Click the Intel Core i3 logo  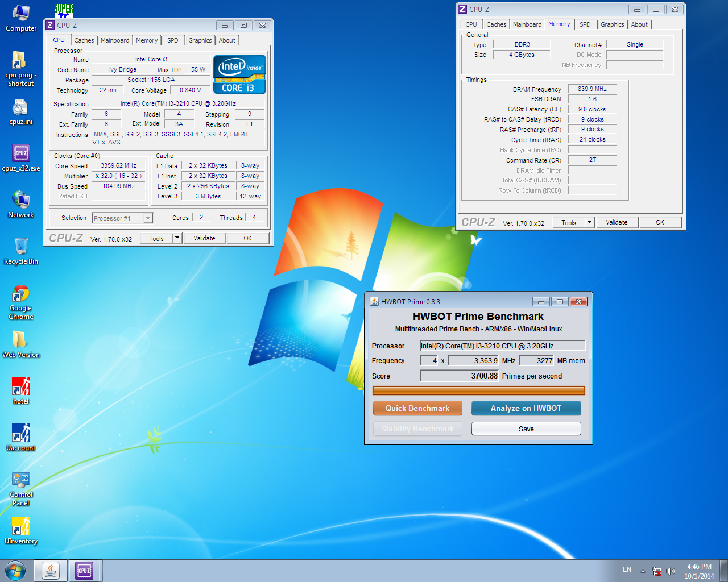pyautogui.click(x=239, y=74)
